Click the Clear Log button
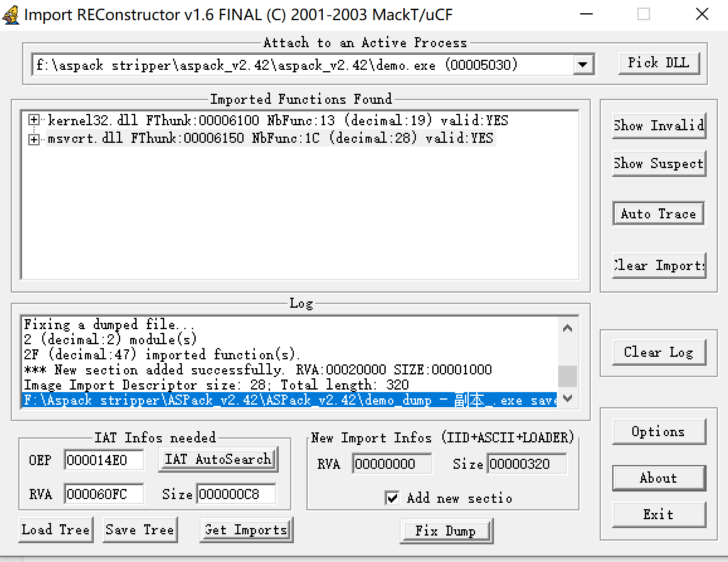 click(x=658, y=352)
